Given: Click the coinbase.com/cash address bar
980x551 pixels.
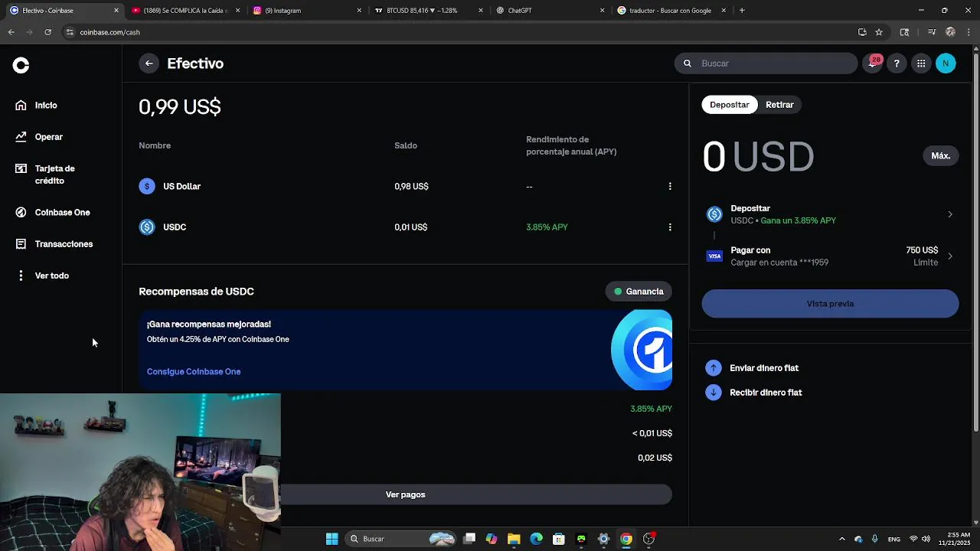Looking at the screenshot, I should 459,32.
